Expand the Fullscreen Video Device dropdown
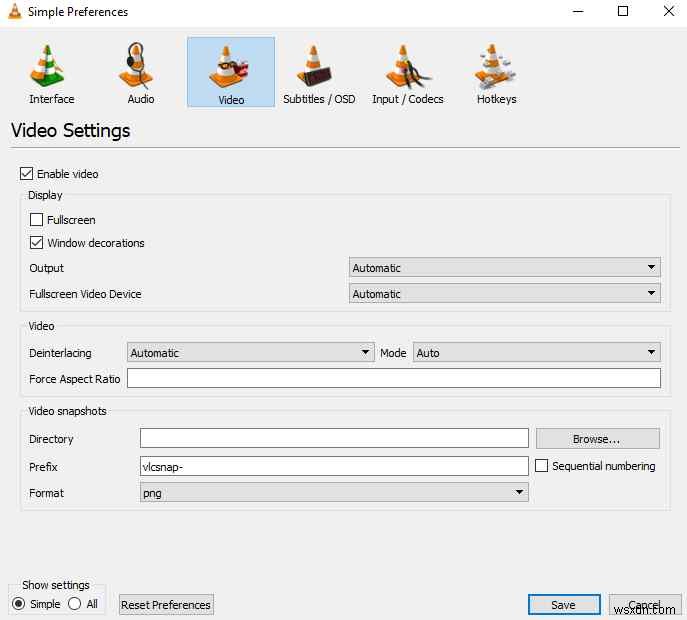This screenshot has width=687, height=620. [505, 293]
